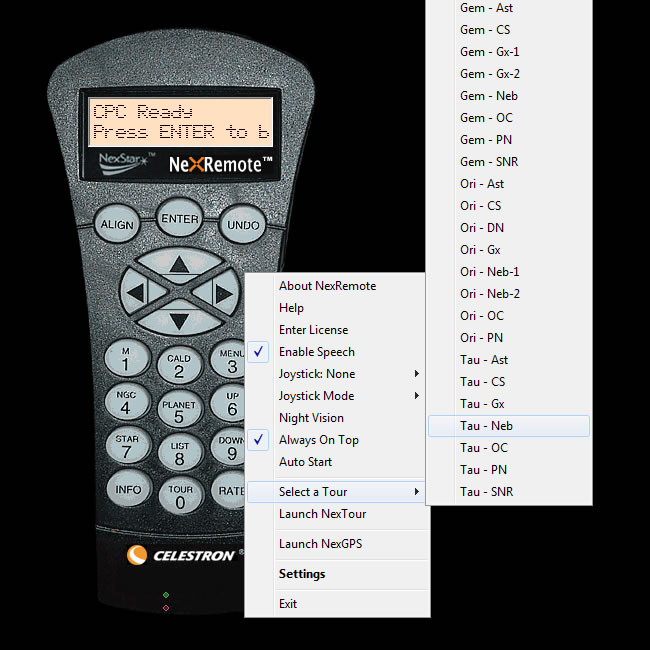Click the Celestron logo at the bottom
Image resolution: width=650 pixels, height=650 pixels.
pos(181,555)
